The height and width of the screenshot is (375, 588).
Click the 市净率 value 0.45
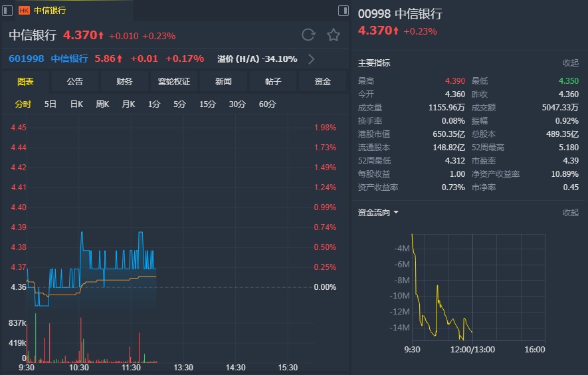(571, 187)
